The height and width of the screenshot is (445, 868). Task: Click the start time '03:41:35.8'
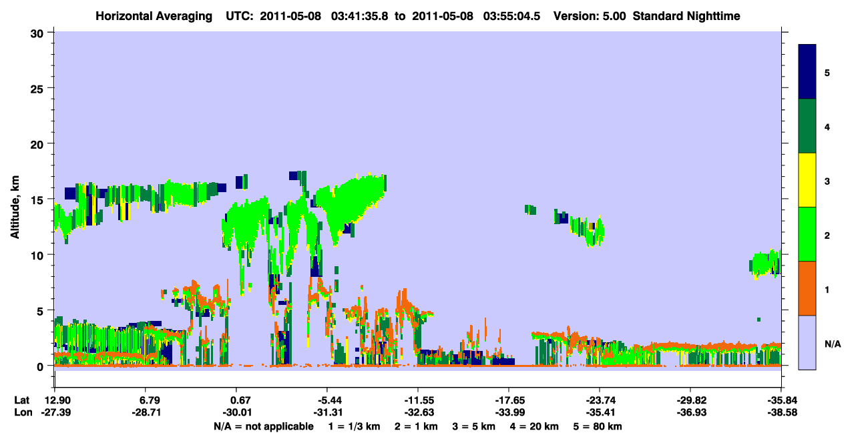point(361,16)
